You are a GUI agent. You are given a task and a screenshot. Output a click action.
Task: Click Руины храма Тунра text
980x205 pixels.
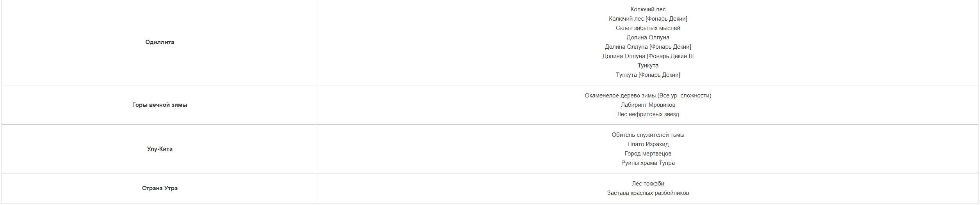[648, 163]
